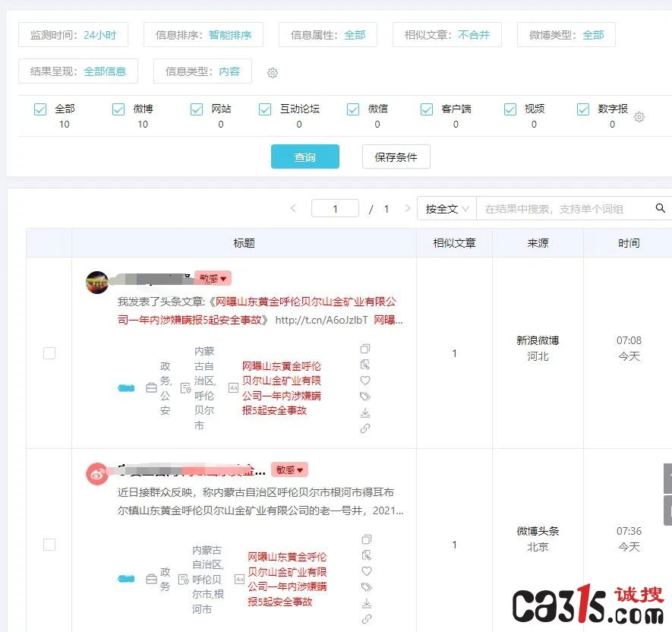Click the red keyword text in the 新浪微博 row

[x=281, y=388]
